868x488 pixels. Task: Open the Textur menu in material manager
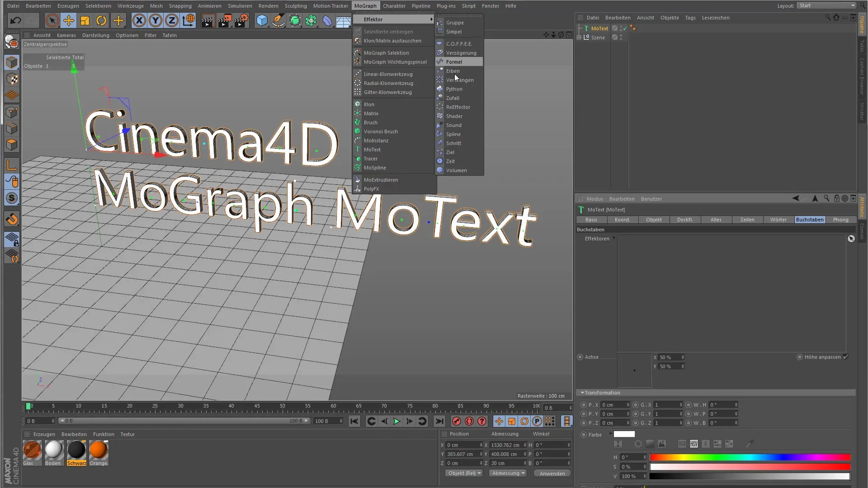click(127, 434)
